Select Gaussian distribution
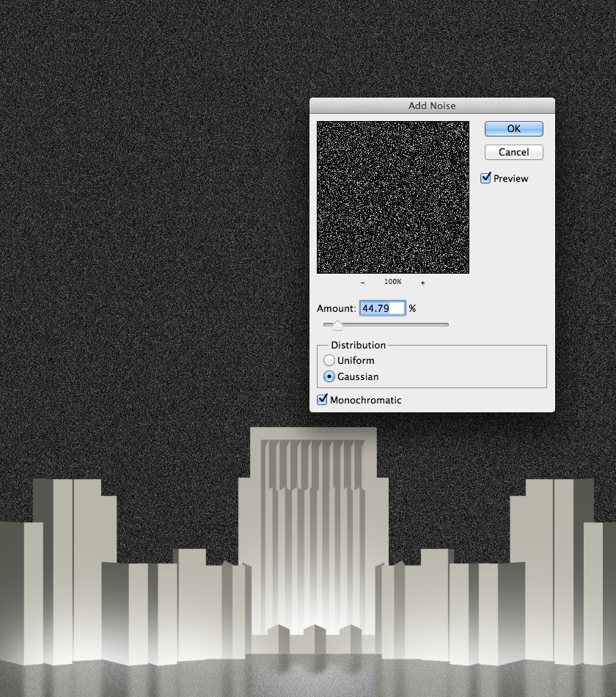 click(x=329, y=376)
